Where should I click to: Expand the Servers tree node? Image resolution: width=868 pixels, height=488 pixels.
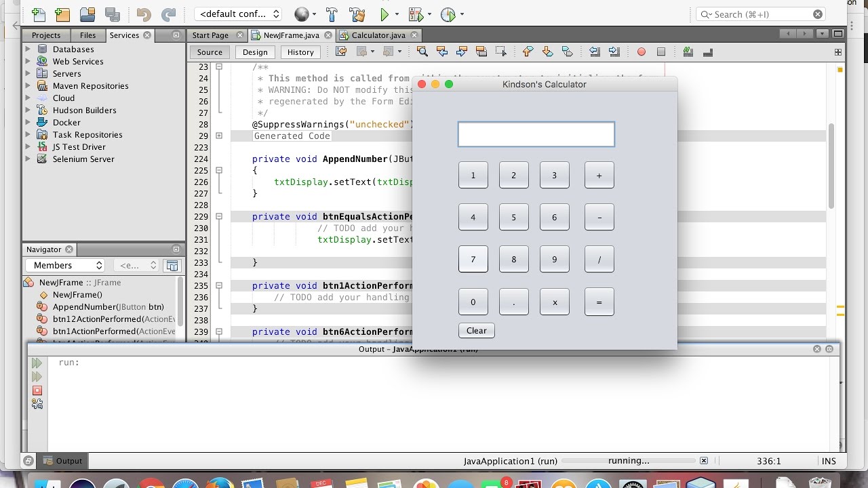pos(28,73)
